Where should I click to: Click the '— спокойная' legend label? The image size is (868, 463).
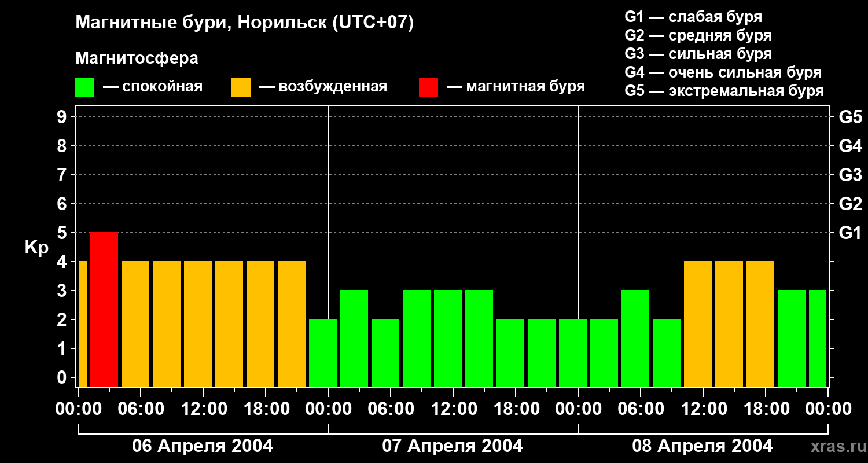[x=153, y=87]
